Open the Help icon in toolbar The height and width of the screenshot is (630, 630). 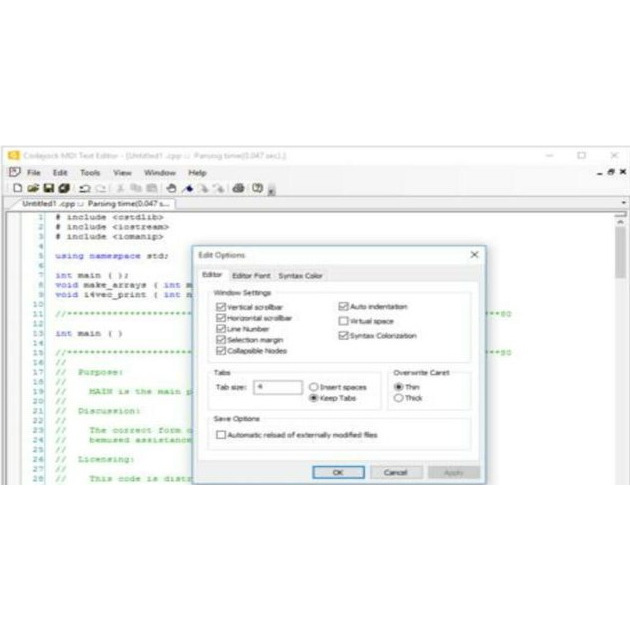coord(257,188)
